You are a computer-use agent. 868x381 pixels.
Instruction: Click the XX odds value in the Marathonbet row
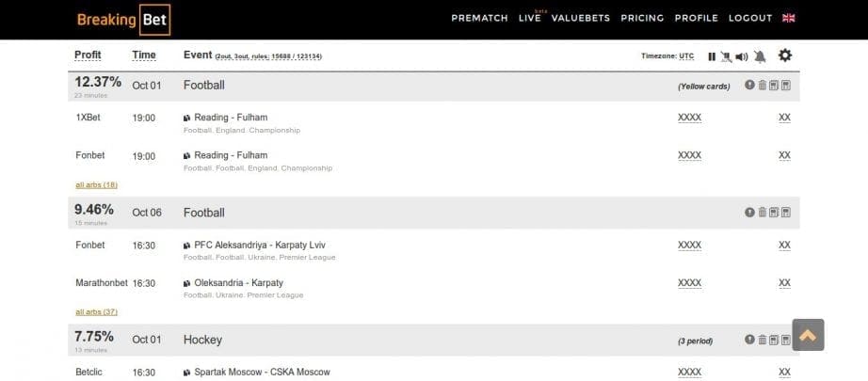784,283
